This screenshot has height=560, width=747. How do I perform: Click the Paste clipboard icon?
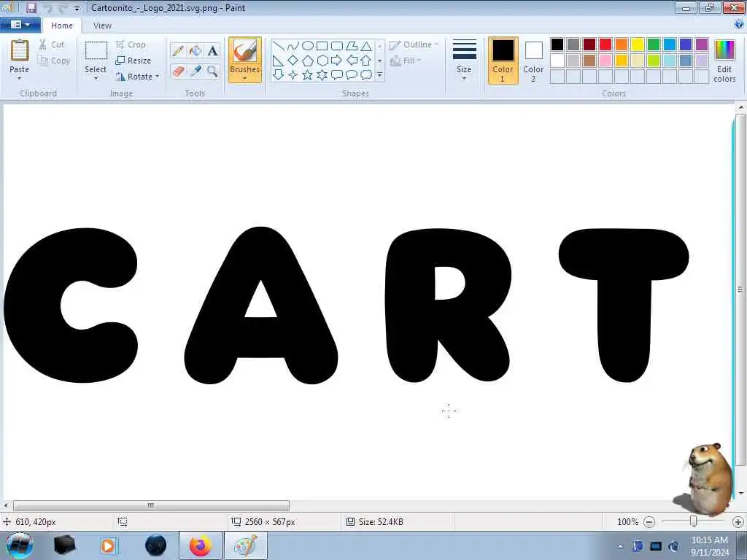(x=20, y=50)
